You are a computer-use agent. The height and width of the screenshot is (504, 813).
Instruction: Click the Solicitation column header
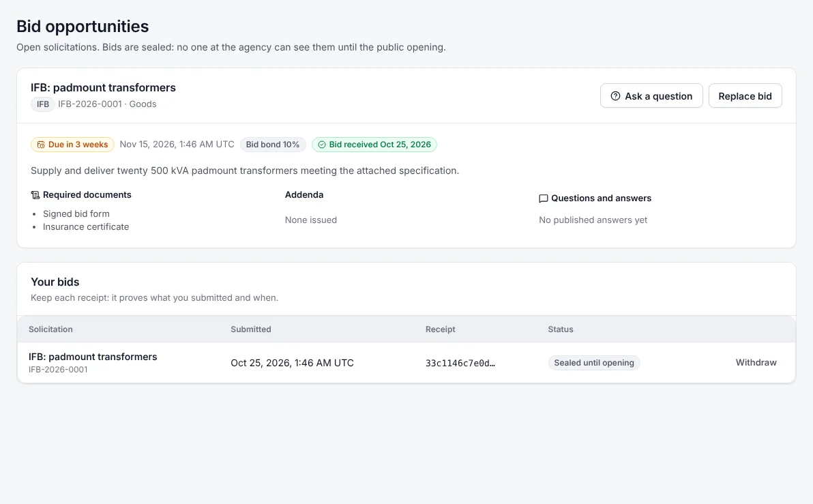click(x=50, y=329)
